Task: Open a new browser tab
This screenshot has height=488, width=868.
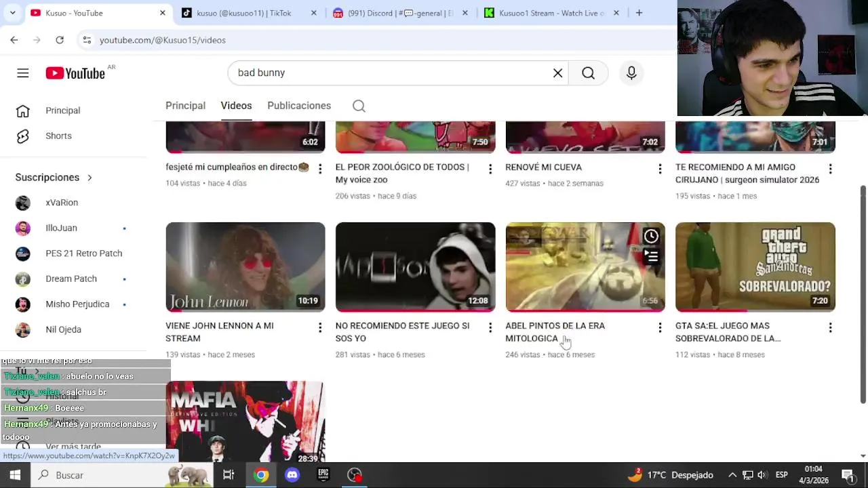Action: point(639,13)
